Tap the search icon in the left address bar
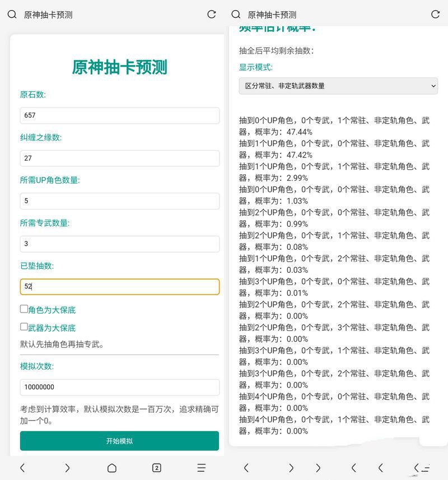The width and height of the screenshot is (448, 480). (x=11, y=14)
